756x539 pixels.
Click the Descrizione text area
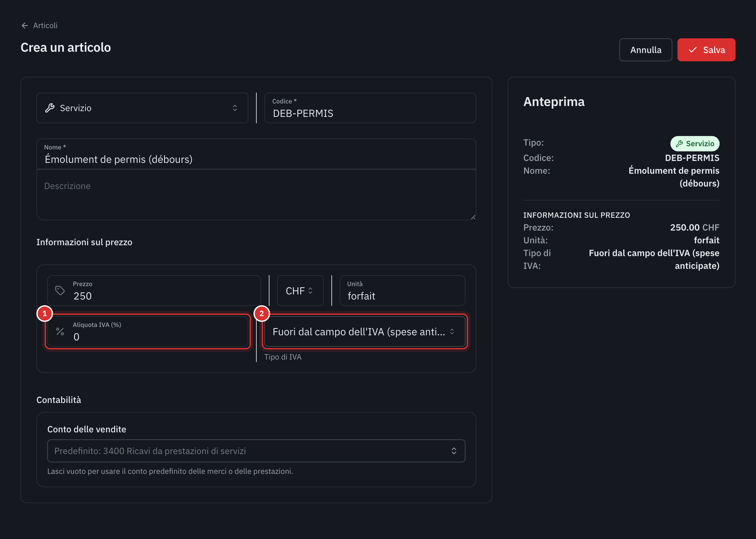(256, 195)
